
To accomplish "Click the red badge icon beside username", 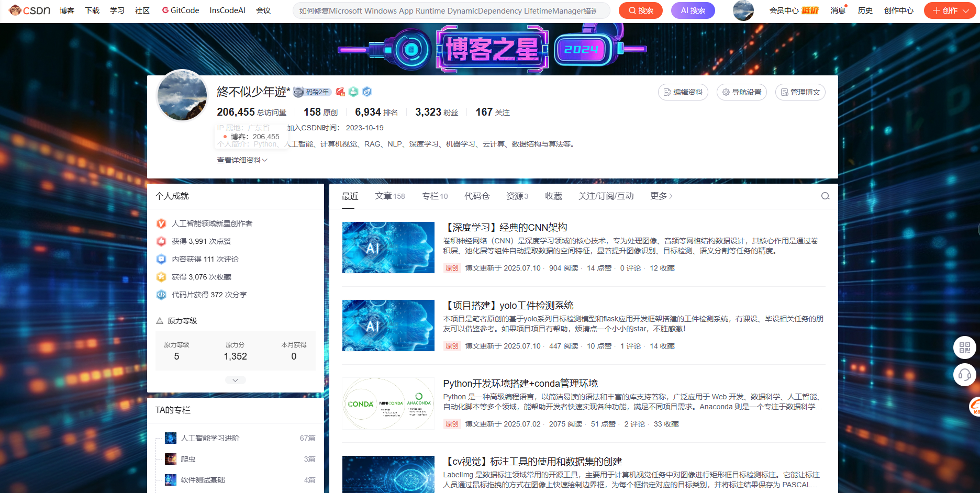I will [340, 92].
